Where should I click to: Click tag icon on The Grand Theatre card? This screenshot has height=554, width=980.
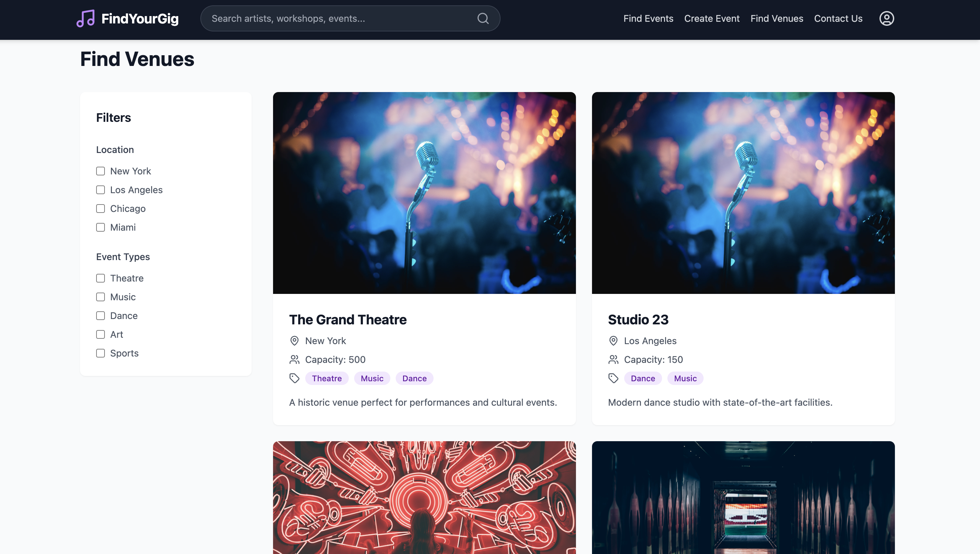294,378
